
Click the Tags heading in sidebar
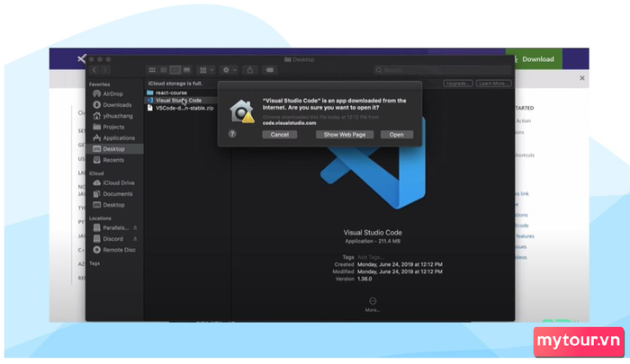(x=94, y=263)
